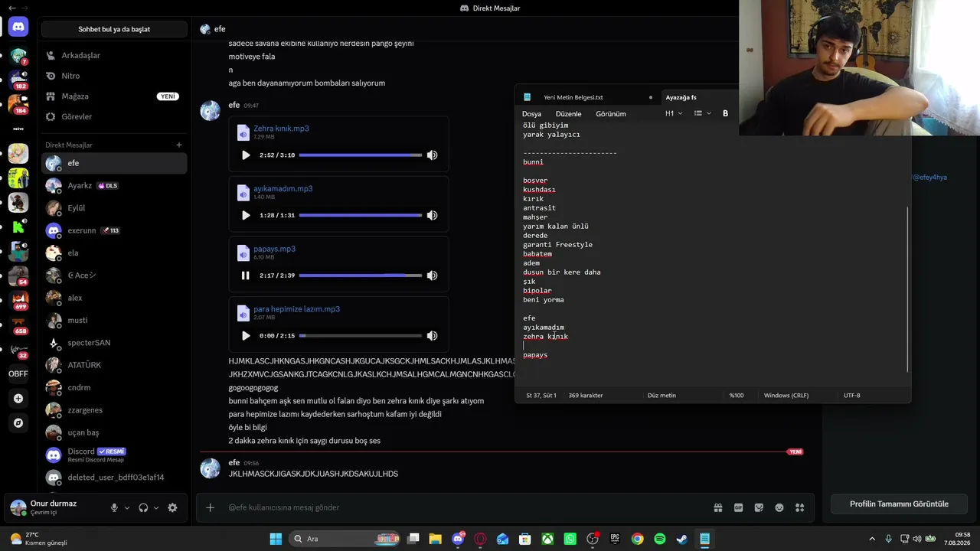Expand headphone output options arrow
This screenshot has height=551, width=980.
pyautogui.click(x=156, y=507)
